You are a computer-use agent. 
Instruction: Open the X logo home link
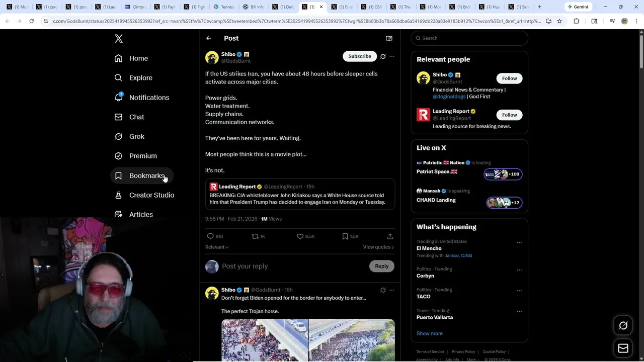pos(118,38)
